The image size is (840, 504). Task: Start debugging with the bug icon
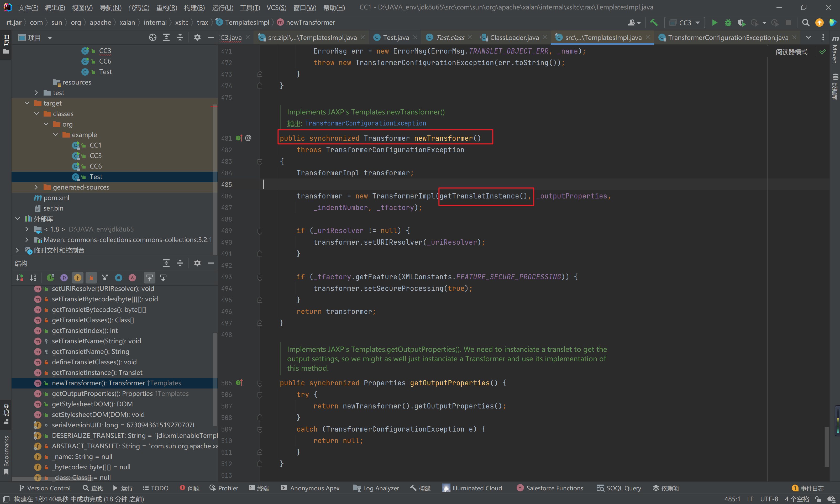pyautogui.click(x=728, y=22)
